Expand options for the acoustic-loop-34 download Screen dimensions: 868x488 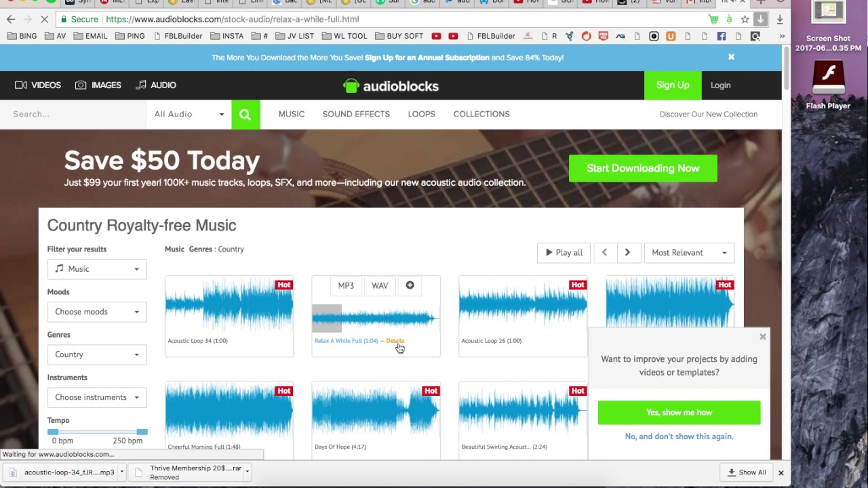tap(122, 472)
